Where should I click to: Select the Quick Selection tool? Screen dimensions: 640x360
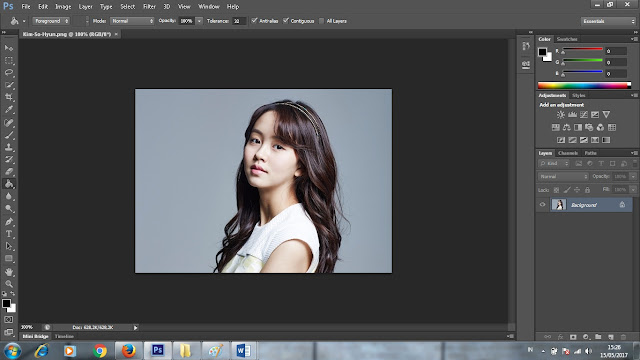click(x=9, y=85)
